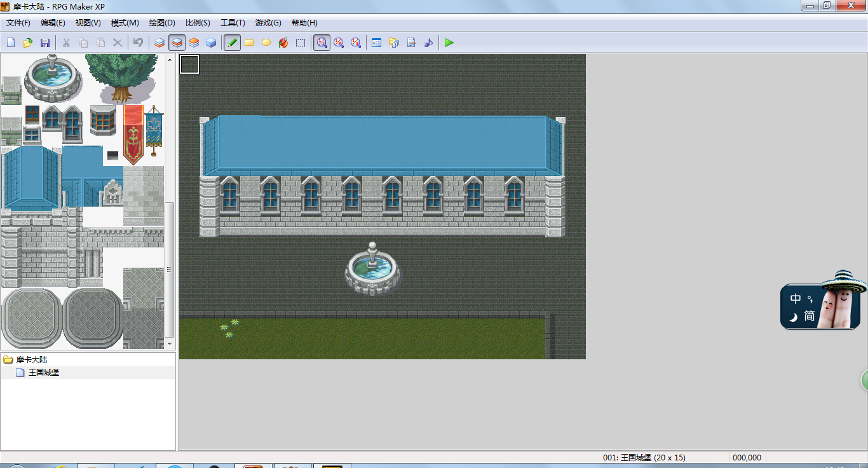
Task: Select the Ellipse drawing tool
Action: (266, 43)
